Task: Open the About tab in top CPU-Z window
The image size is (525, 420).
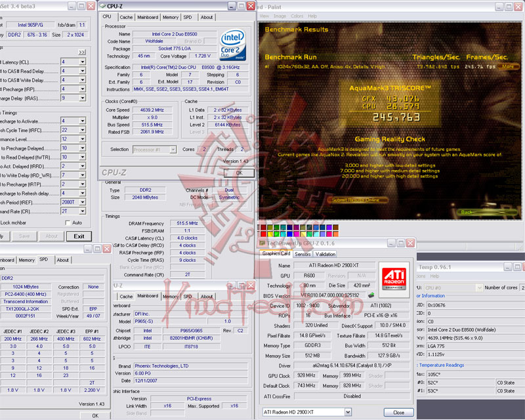Action: point(207,18)
